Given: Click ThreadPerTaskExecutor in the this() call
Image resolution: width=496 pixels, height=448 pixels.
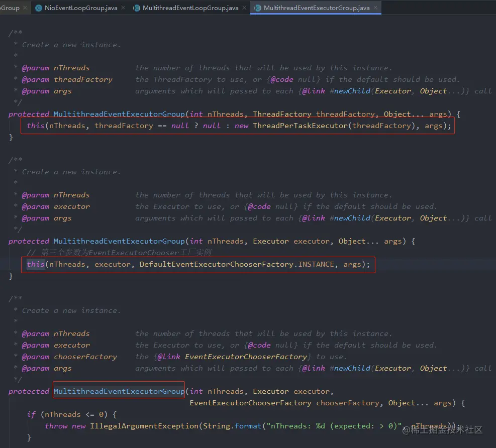Looking at the screenshot, I should point(300,126).
